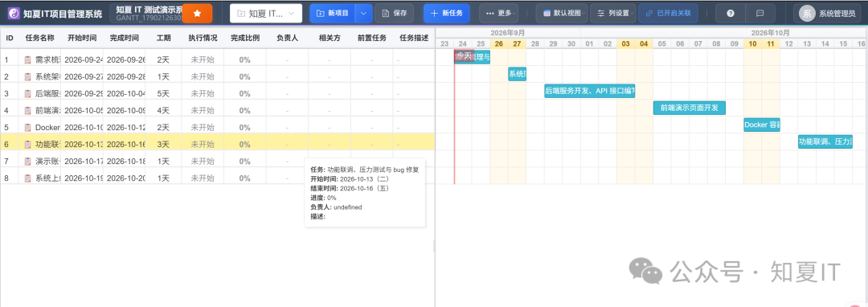Sort by the 任务名称 column header

click(40, 38)
